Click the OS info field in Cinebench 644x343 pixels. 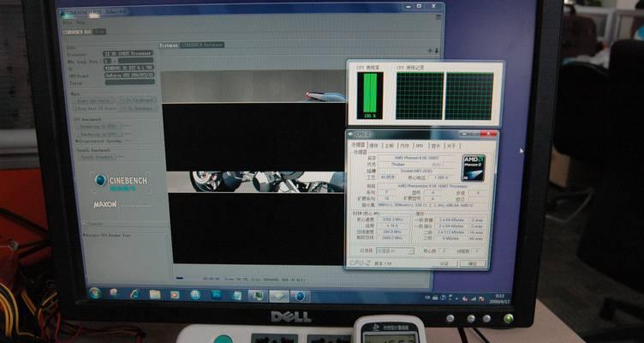click(x=129, y=68)
